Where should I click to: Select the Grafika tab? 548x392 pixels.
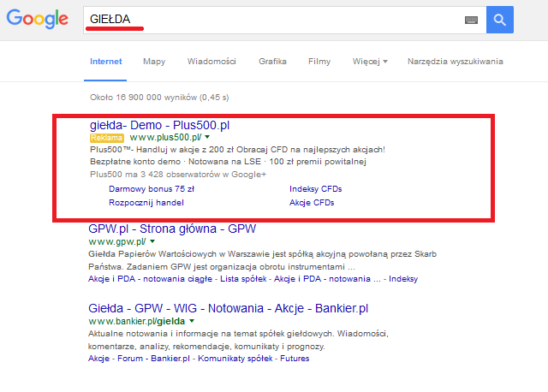click(272, 62)
